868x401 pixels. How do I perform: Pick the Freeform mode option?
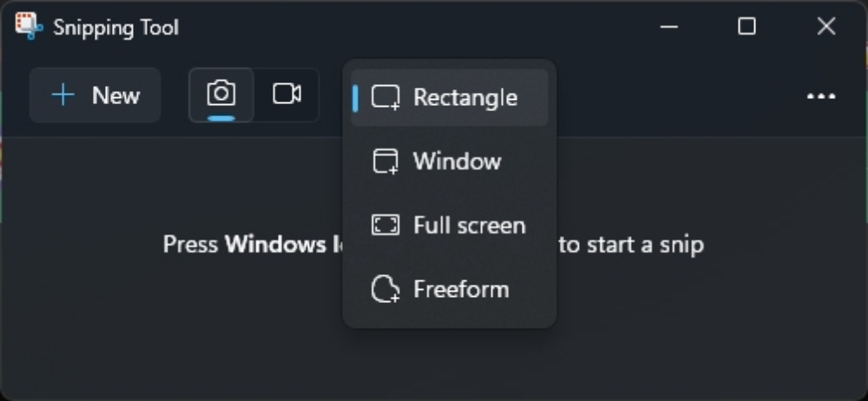(450, 289)
